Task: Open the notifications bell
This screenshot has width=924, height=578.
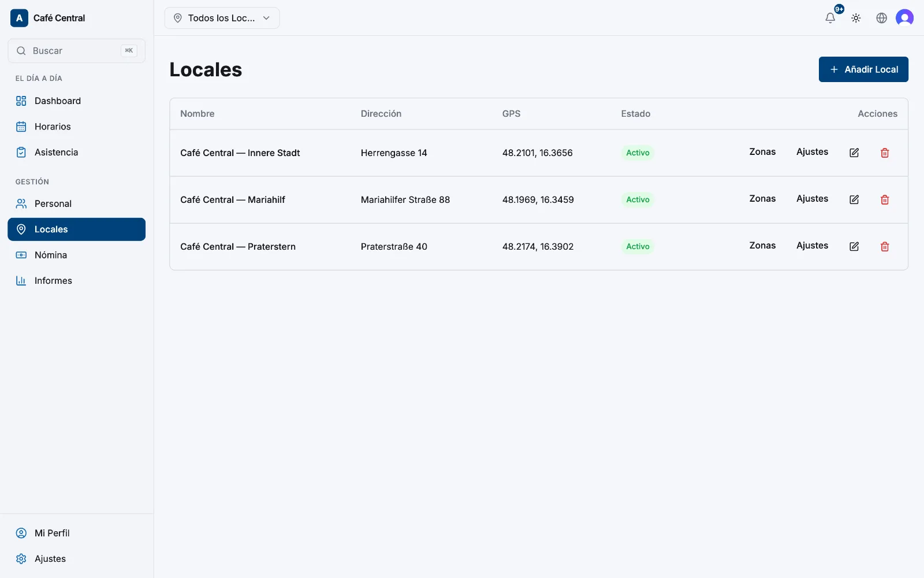Action: [830, 18]
